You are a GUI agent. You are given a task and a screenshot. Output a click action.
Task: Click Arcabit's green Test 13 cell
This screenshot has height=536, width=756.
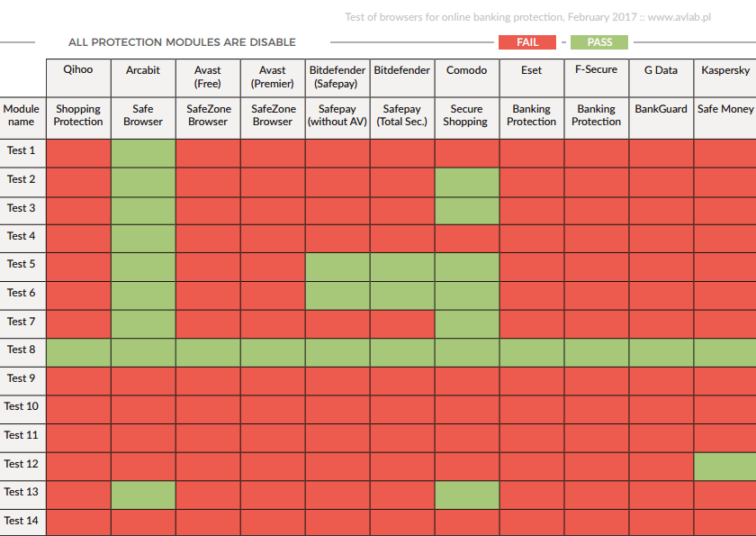tap(143, 495)
